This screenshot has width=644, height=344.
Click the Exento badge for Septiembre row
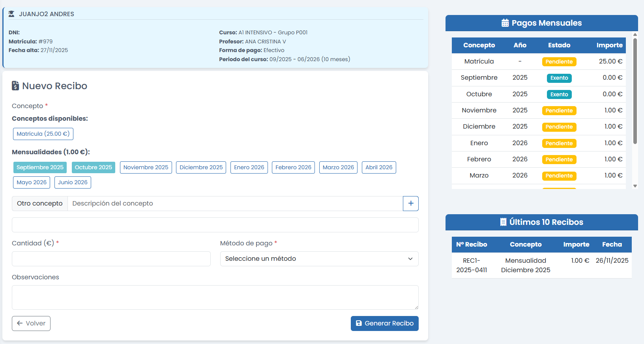559,78
